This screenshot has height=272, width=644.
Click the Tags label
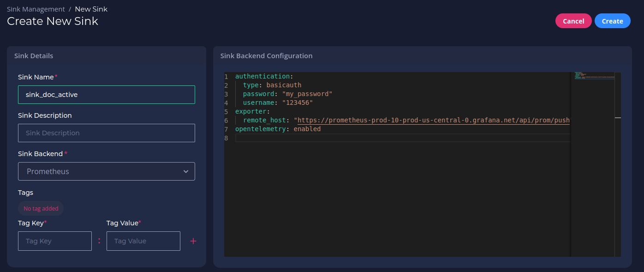pos(26,193)
